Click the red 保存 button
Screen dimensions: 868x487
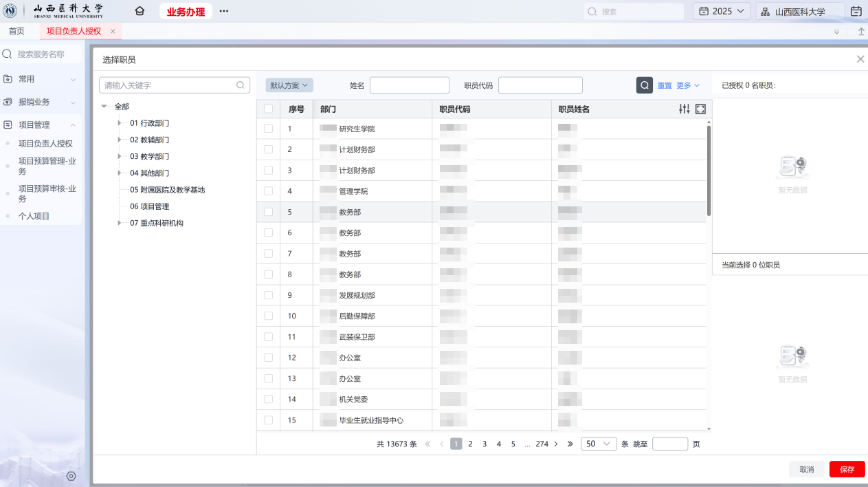[x=847, y=469]
